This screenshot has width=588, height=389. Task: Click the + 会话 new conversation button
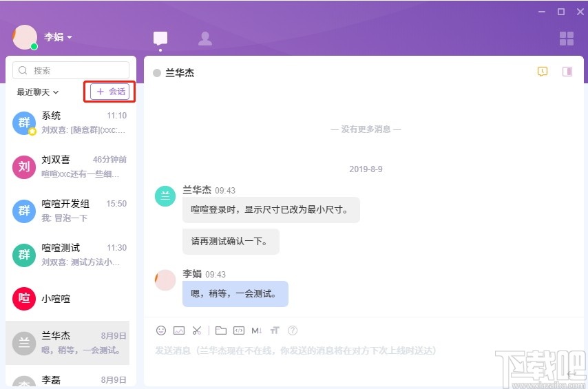[109, 92]
